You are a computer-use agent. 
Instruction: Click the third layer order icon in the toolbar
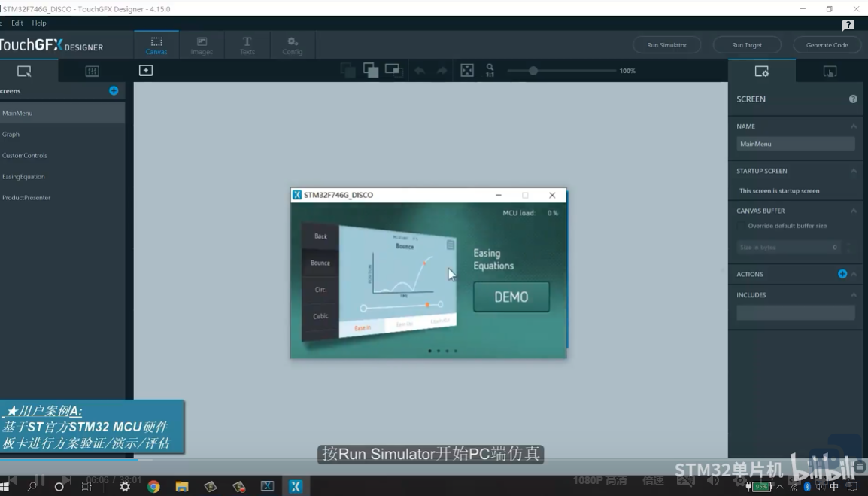tap(393, 70)
